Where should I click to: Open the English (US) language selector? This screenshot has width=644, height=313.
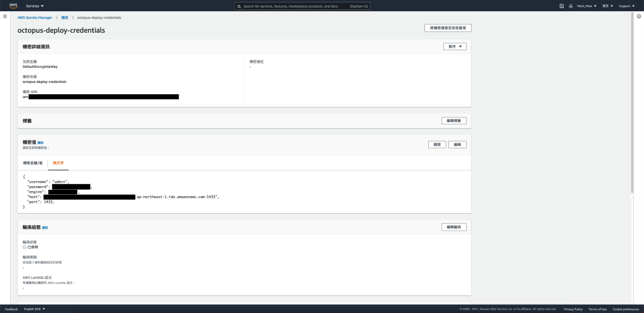click(x=35, y=309)
